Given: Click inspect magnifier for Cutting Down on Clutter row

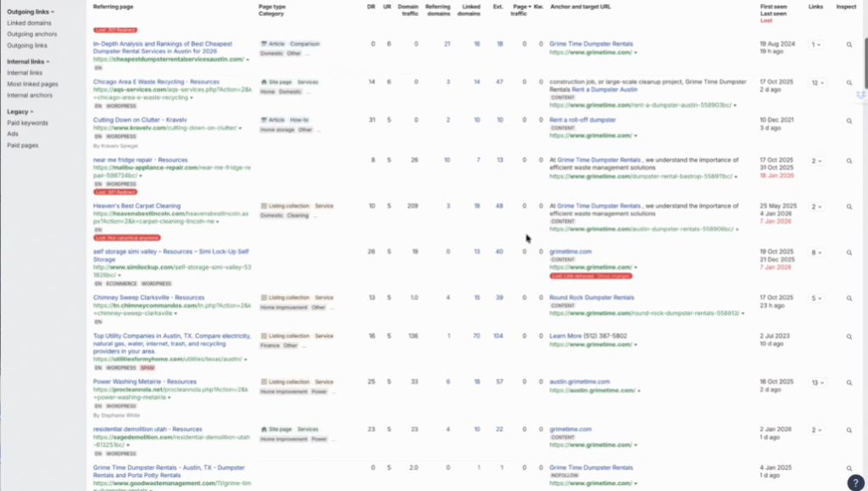Looking at the screenshot, I should [x=849, y=121].
